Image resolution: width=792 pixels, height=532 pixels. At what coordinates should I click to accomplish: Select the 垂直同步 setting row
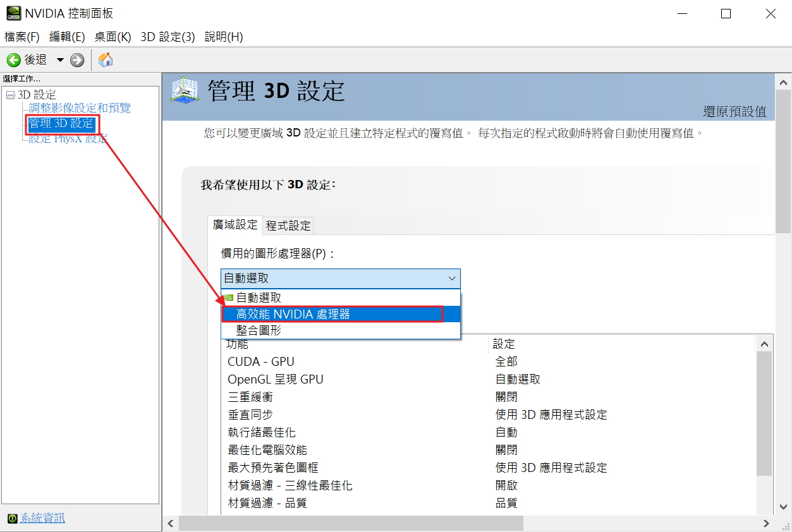pos(250,414)
